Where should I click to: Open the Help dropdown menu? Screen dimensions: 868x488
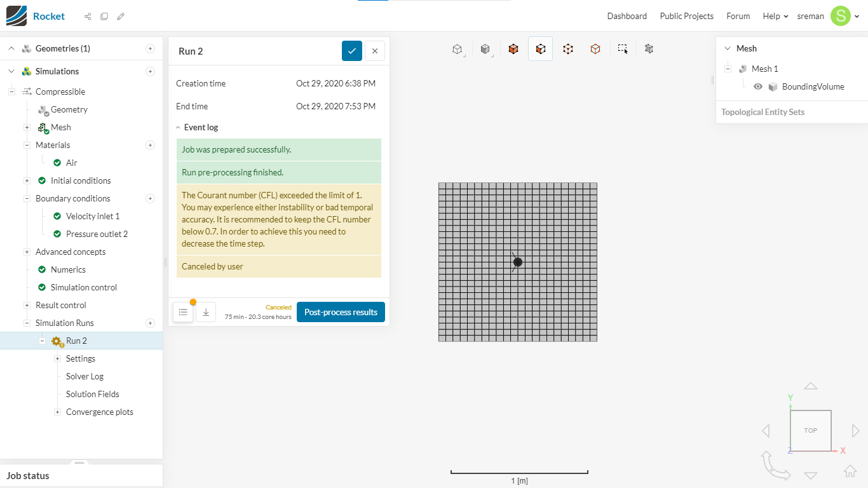click(x=775, y=16)
